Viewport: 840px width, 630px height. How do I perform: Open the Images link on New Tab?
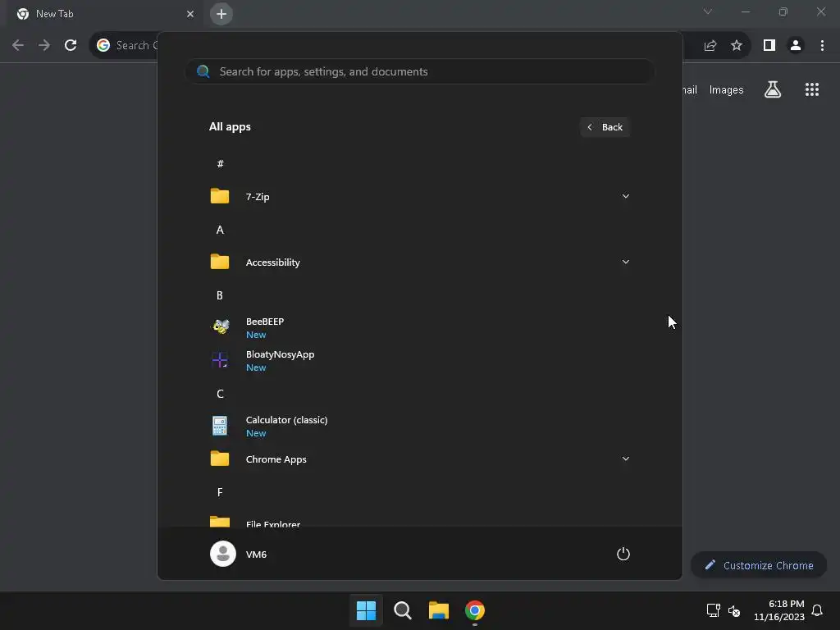(x=727, y=90)
